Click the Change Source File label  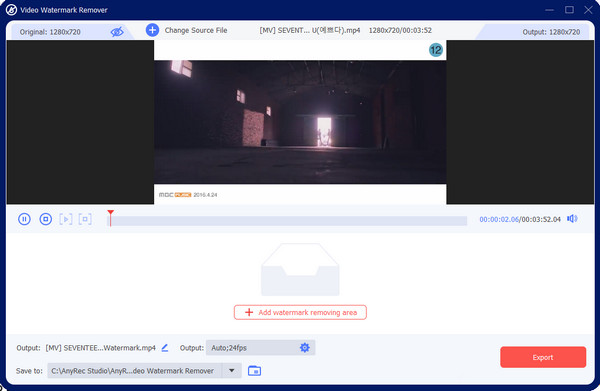[196, 30]
